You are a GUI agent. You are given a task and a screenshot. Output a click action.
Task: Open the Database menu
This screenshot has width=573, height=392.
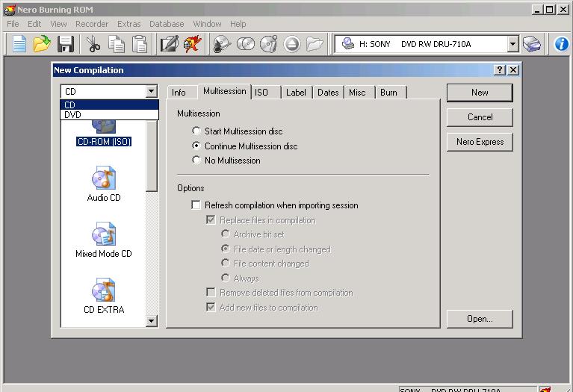167,24
